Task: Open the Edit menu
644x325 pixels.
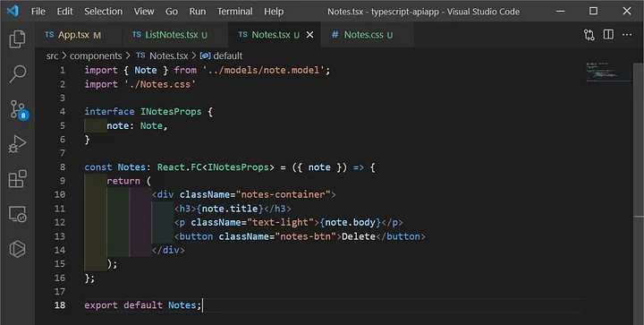Action: [64, 12]
